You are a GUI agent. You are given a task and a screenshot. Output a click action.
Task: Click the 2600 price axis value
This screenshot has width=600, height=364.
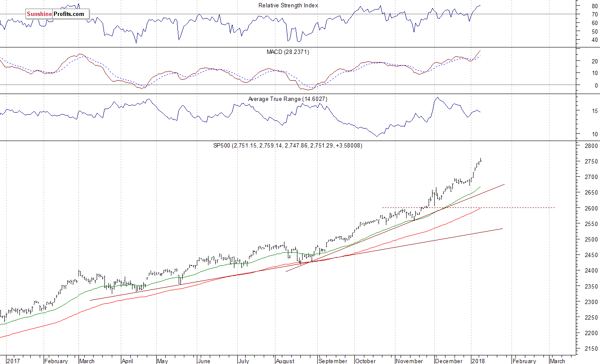[592, 208]
